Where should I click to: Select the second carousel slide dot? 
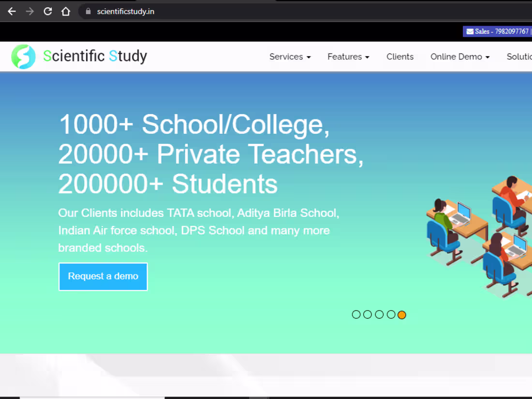point(368,314)
